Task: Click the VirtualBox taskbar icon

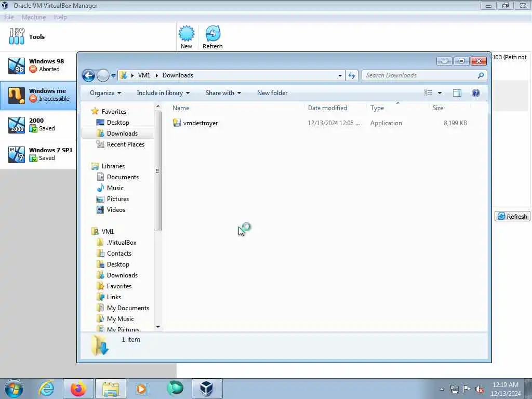Action: click(207, 389)
